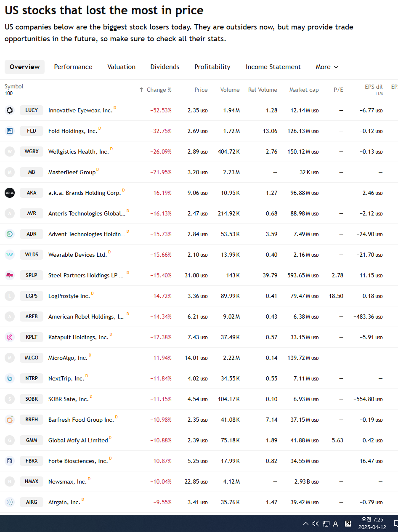Click the NMAX company logo icon

10,481
